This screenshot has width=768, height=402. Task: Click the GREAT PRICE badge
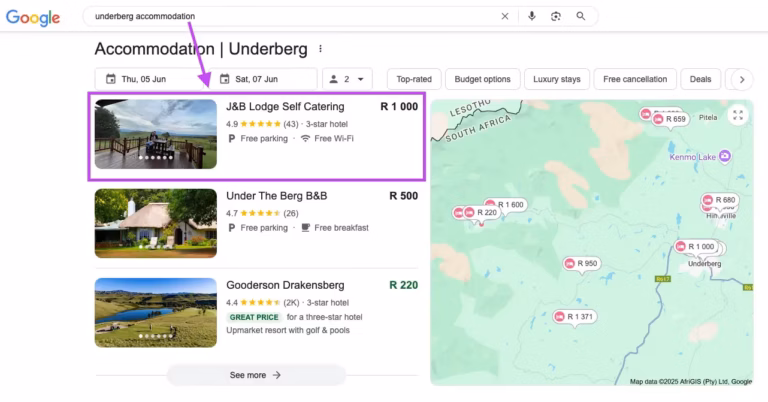coord(254,317)
